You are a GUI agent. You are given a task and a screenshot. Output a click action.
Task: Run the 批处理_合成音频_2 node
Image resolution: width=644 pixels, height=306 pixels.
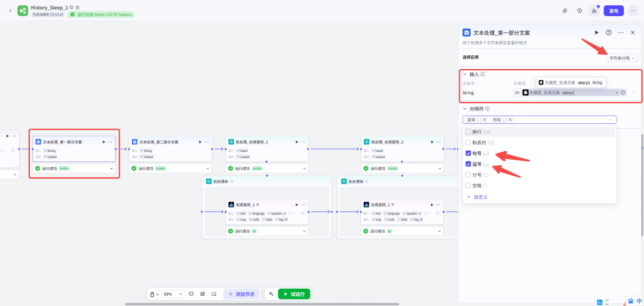tap(432, 142)
